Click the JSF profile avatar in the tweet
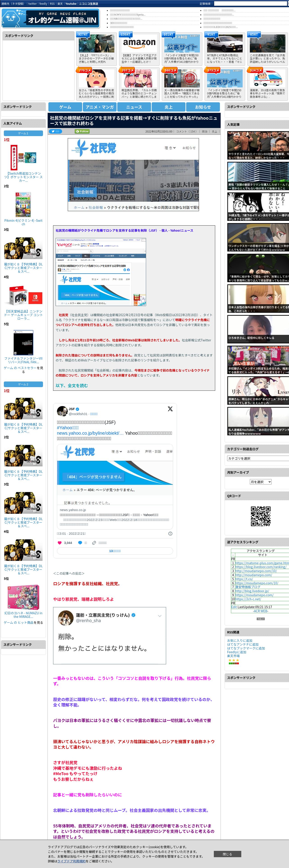Viewport: 289px width, 868px height. (62, 411)
